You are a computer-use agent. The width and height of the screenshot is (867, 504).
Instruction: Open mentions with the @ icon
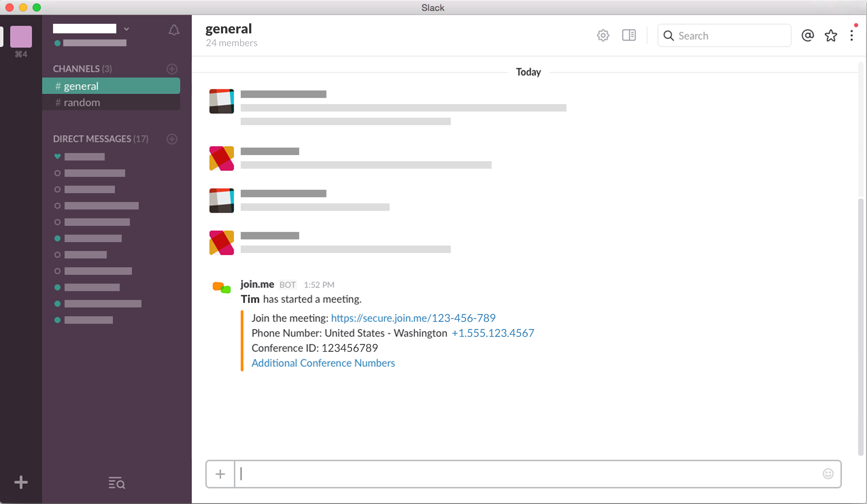point(808,35)
